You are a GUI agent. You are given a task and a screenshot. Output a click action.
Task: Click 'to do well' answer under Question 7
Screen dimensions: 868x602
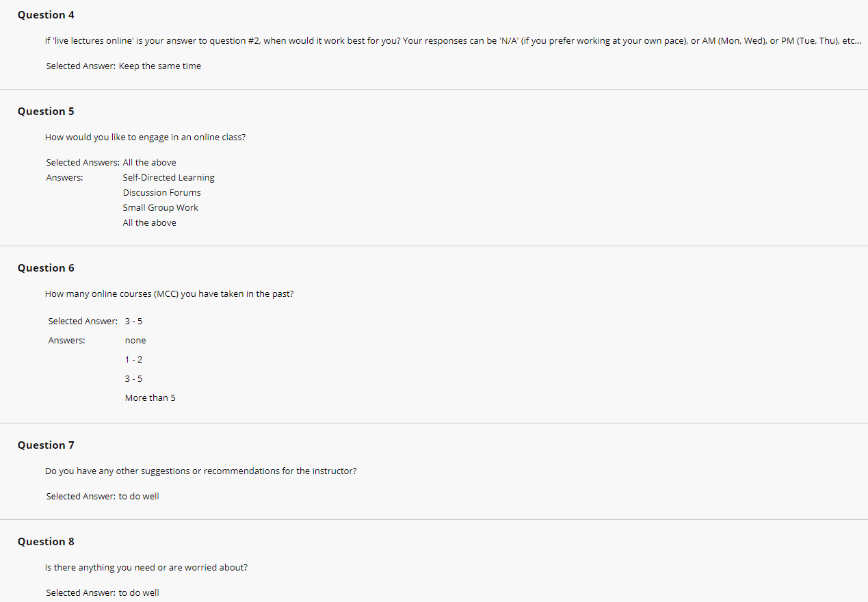139,497
